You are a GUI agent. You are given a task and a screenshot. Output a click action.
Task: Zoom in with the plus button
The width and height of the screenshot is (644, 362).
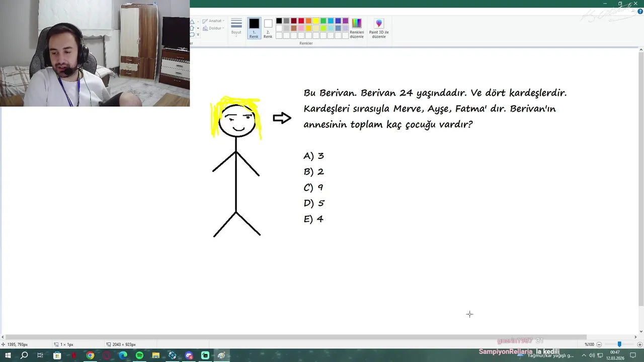(639, 344)
